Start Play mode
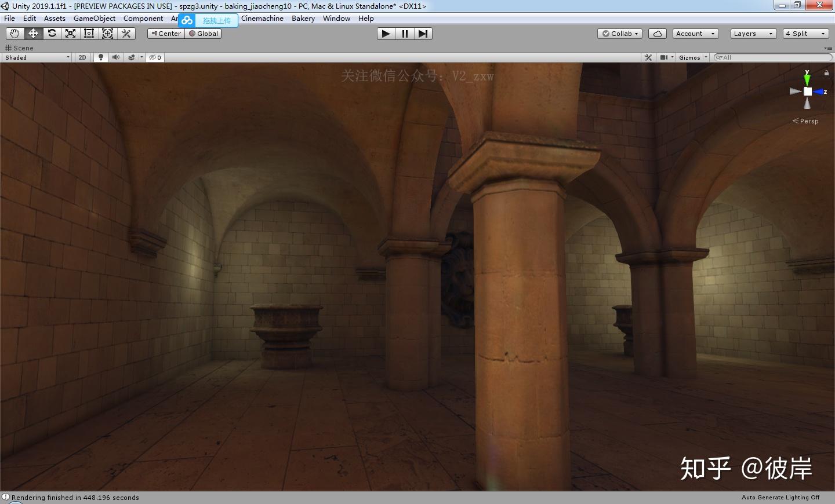The width and height of the screenshot is (835, 504). tap(386, 34)
